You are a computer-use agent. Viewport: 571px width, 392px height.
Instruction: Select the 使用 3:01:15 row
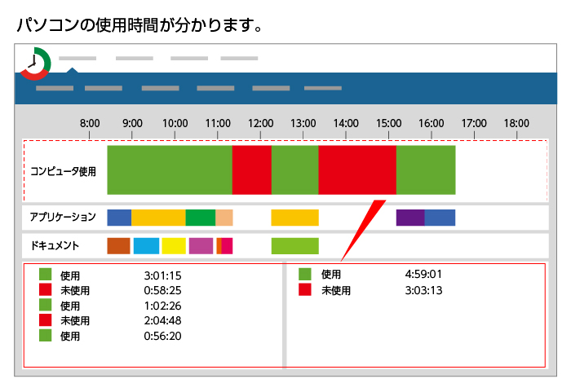pos(110,275)
